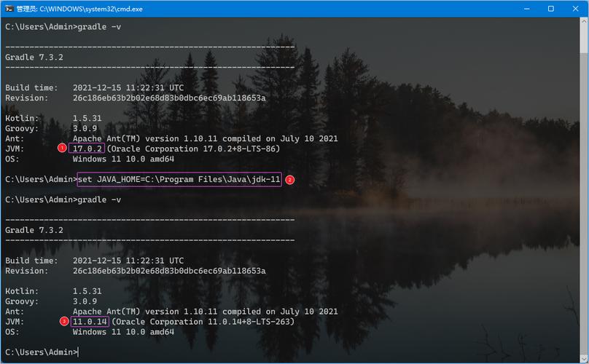Click red annotation marker number 2
The height and width of the screenshot is (364, 589).
coord(289,179)
